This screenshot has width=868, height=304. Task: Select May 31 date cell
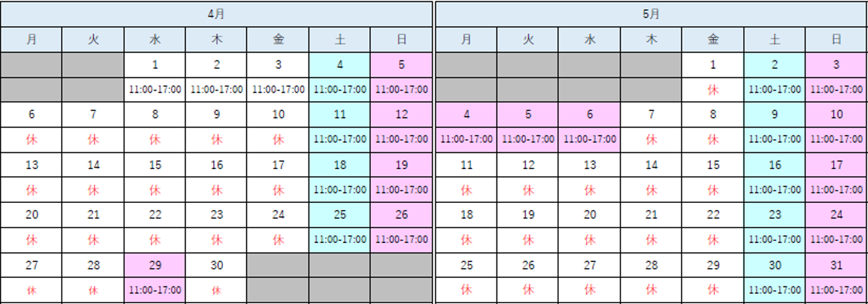(x=836, y=265)
